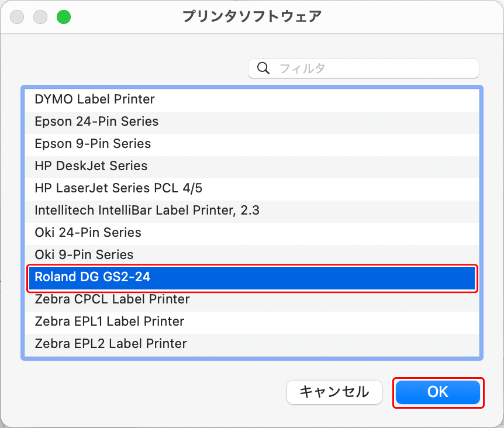Confirm with the OK button
The height and width of the screenshot is (428, 504).
pos(438,392)
